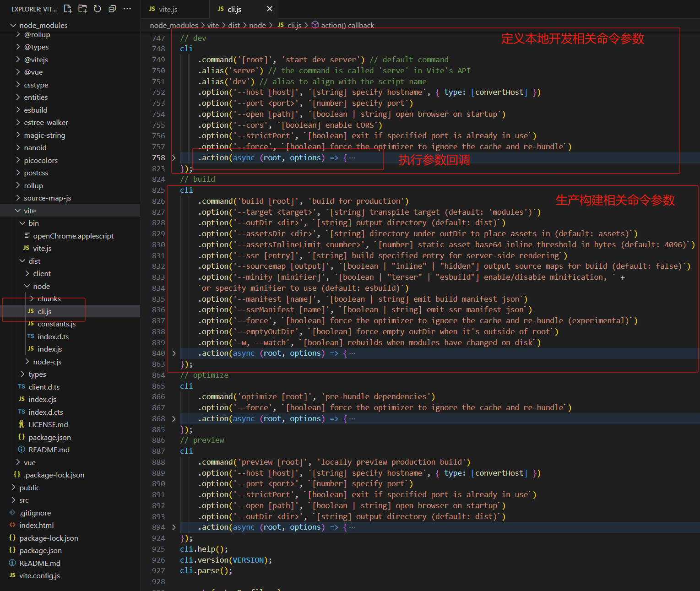Close the cli.js editor tab
This screenshot has width=700, height=591.
[x=270, y=9]
